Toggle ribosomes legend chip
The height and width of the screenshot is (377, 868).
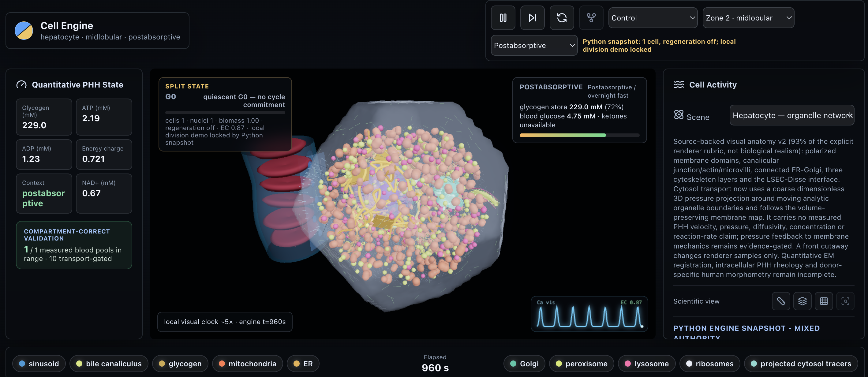point(710,364)
